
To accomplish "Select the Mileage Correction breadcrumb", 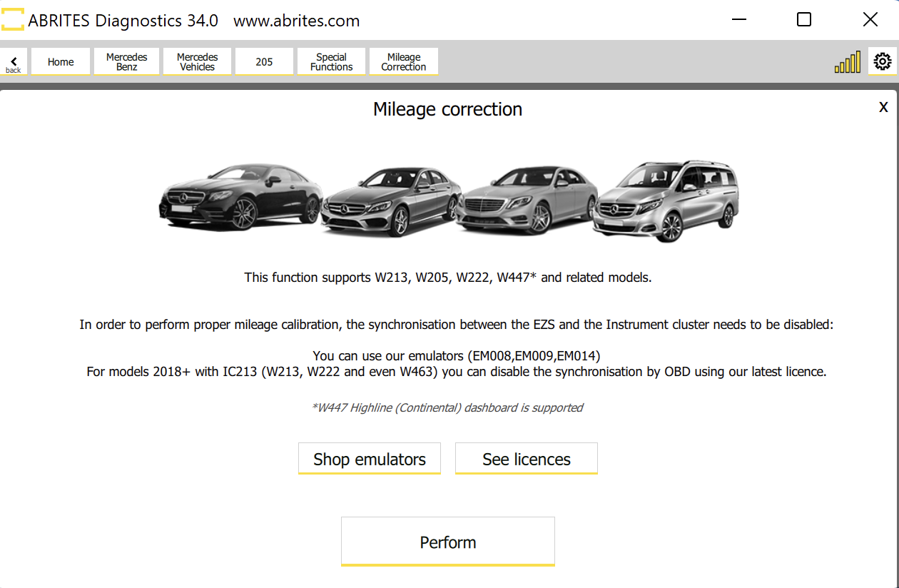I will pos(404,61).
